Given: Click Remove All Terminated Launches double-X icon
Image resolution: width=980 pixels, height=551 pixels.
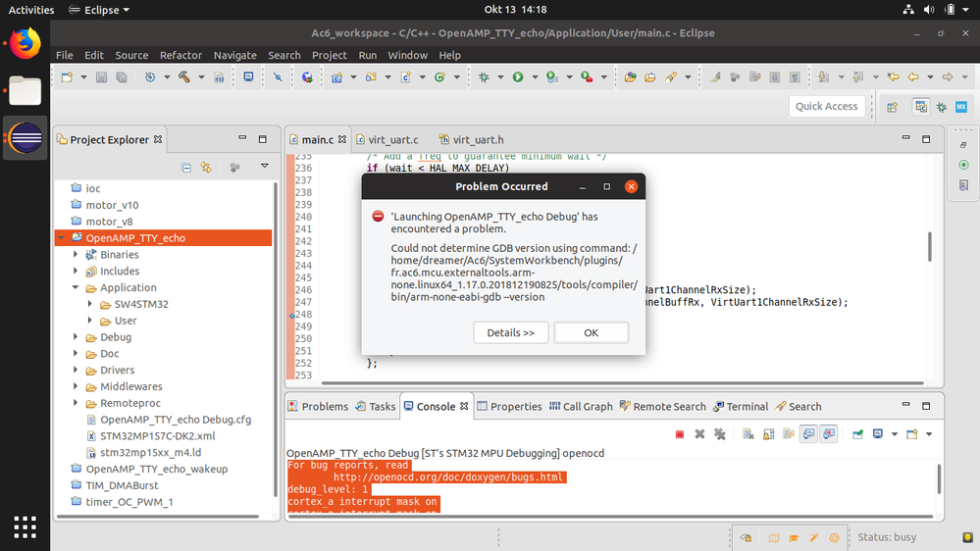Looking at the screenshot, I should click(720, 434).
